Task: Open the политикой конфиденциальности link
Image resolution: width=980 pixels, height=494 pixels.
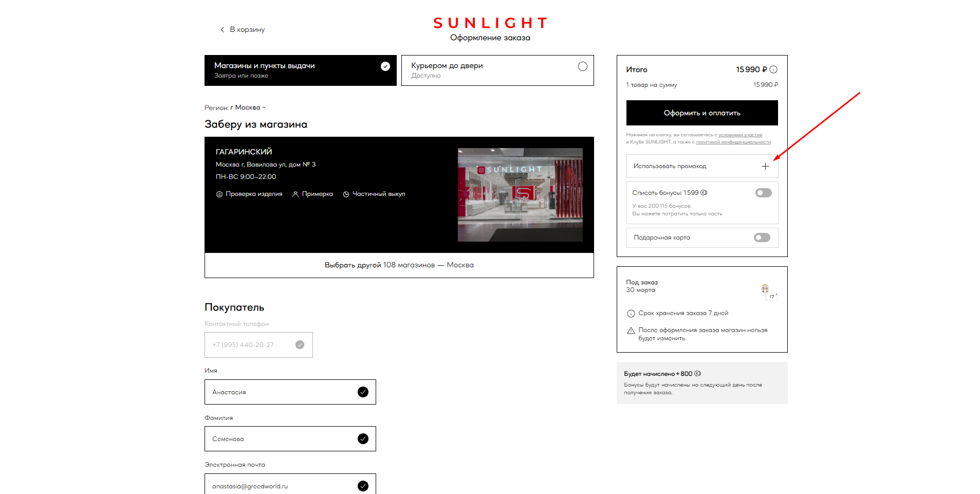Action: pyautogui.click(x=733, y=142)
